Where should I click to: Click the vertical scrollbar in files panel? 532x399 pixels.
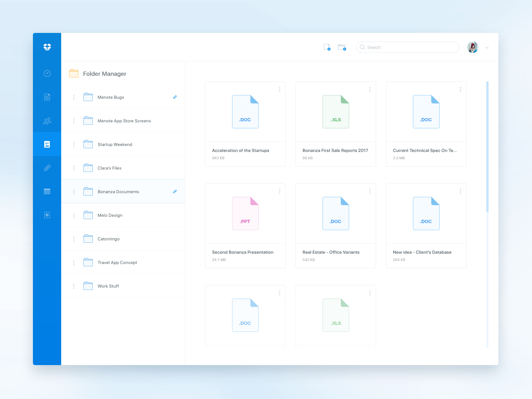point(487,146)
